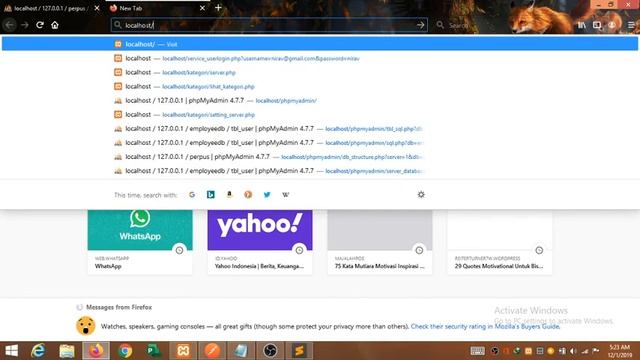Open OBS Studio from the taskbar

[x=270, y=351]
